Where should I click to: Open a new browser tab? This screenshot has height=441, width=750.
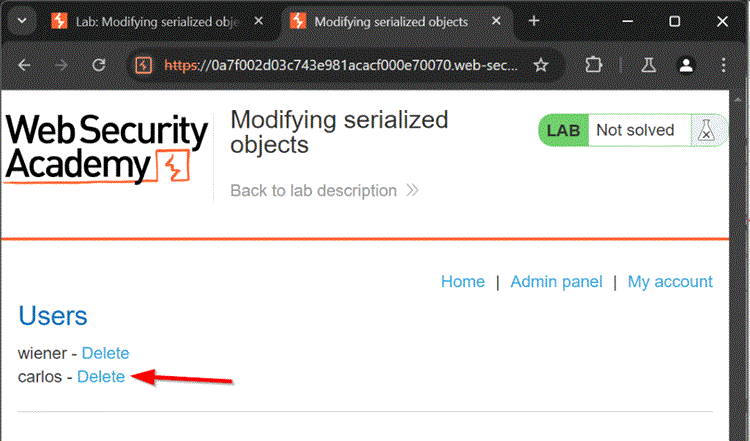[x=534, y=21]
